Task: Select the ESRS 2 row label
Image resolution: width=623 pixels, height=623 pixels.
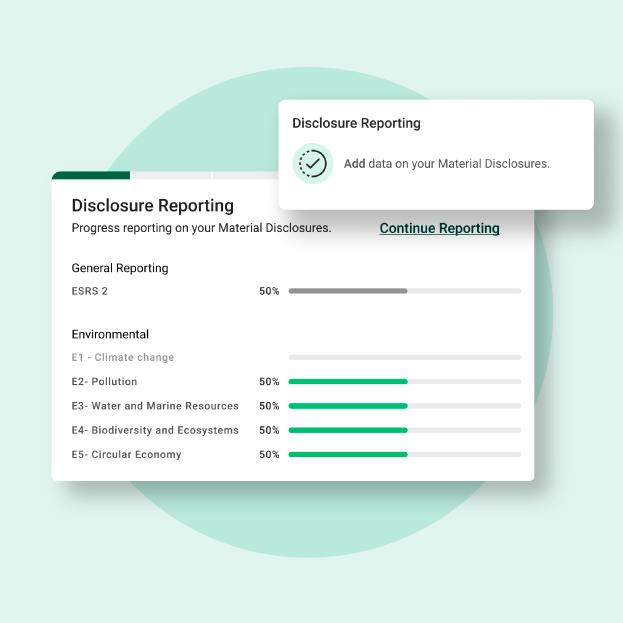Action: tap(89, 291)
